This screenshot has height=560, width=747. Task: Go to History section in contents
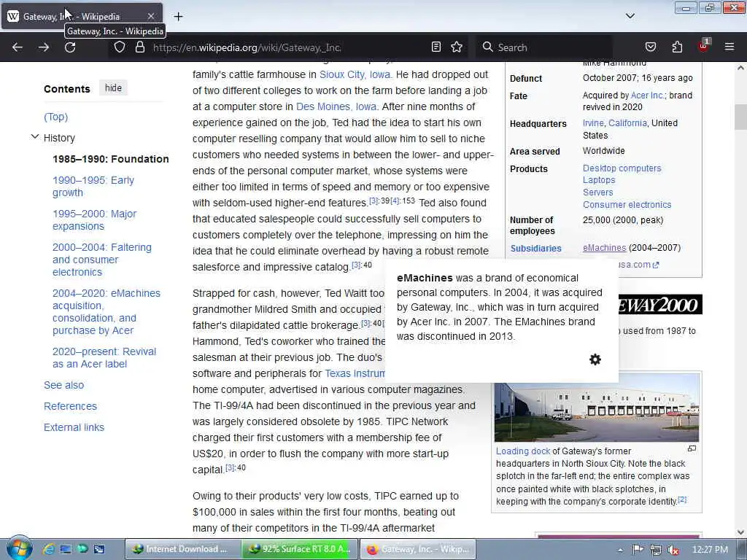pyautogui.click(x=59, y=138)
